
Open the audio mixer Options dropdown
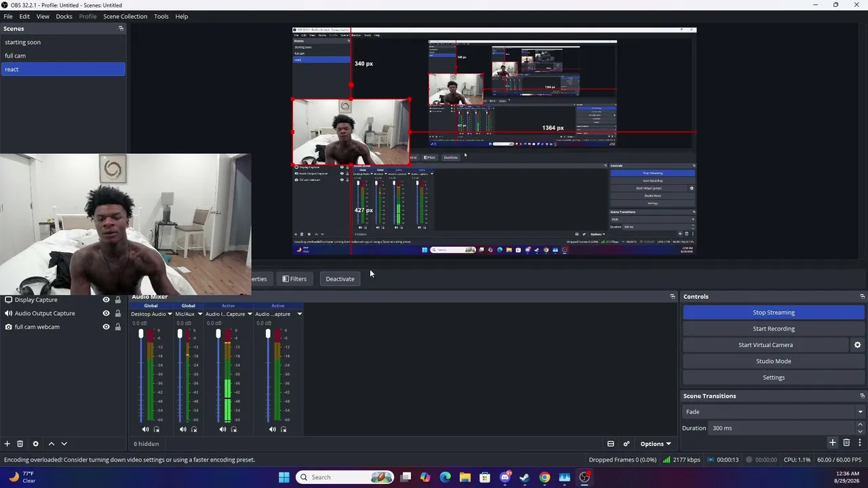tap(655, 444)
